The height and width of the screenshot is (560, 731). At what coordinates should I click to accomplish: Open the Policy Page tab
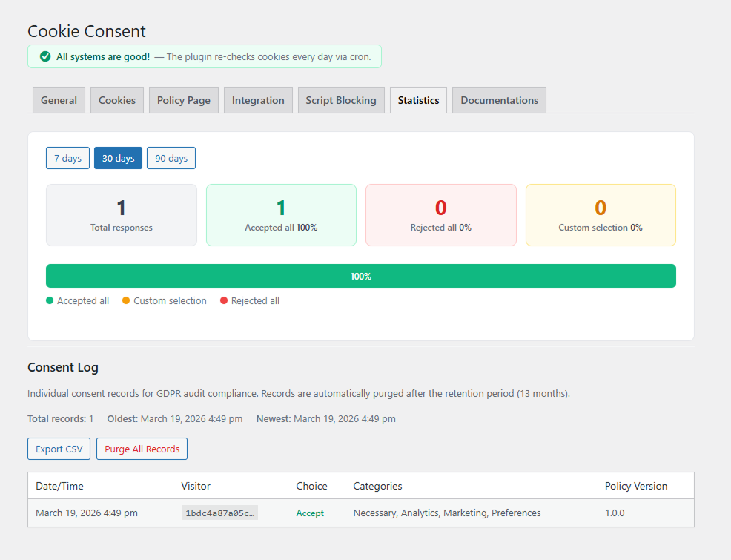[x=183, y=99]
